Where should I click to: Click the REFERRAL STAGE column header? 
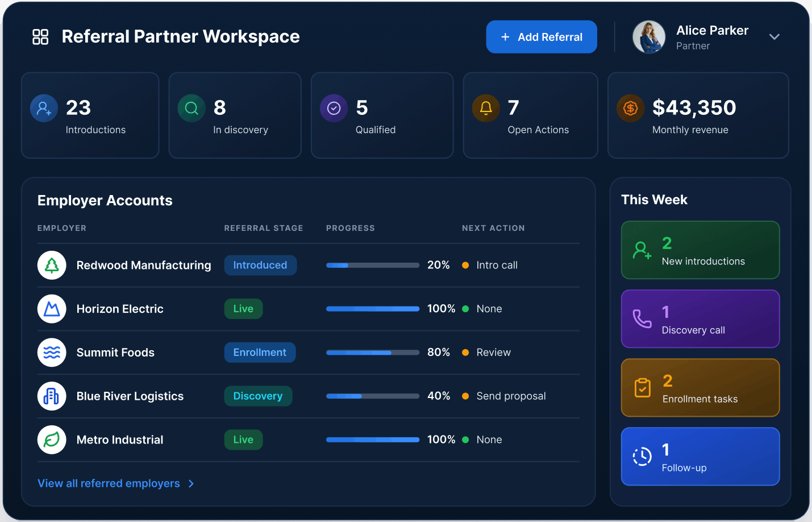click(x=264, y=228)
